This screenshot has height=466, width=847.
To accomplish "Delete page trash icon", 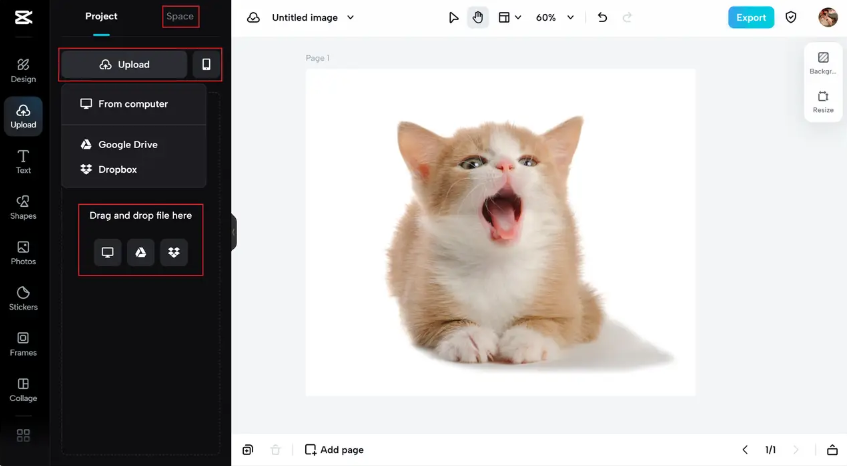I will tap(275, 449).
